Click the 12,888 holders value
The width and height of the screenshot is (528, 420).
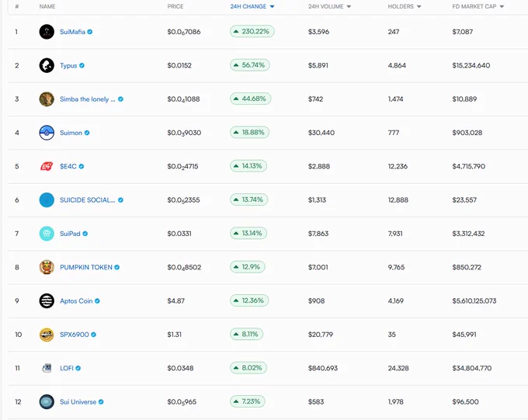point(398,200)
